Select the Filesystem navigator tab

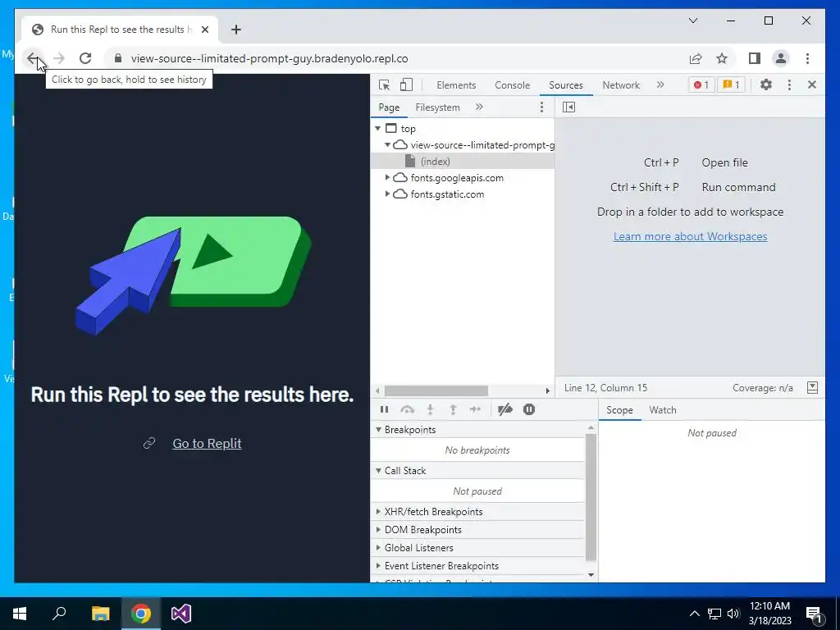coord(437,107)
